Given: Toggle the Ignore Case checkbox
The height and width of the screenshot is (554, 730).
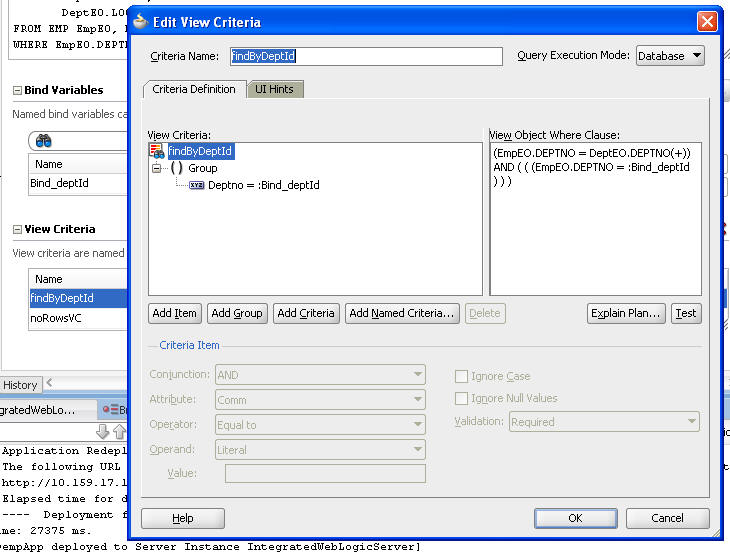Looking at the screenshot, I should (x=461, y=376).
